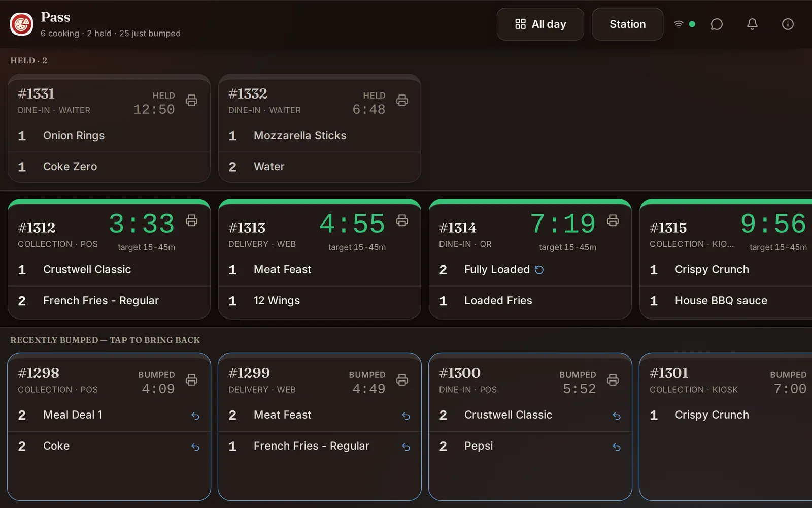Print ticket for order #1313
Screen dimensions: 812x508
(x=402, y=220)
